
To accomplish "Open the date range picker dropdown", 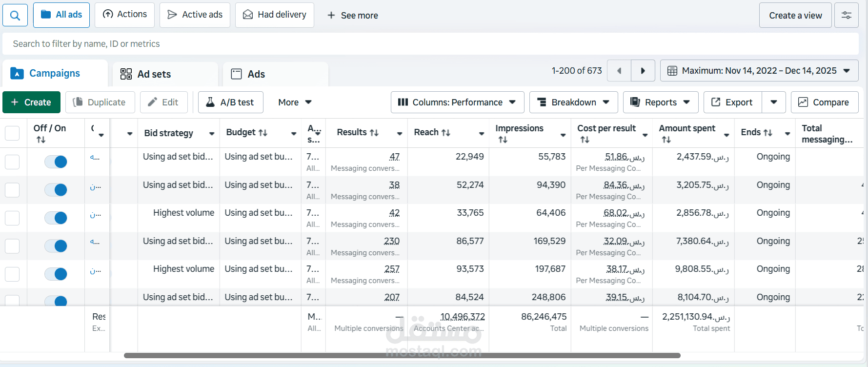I will 759,71.
